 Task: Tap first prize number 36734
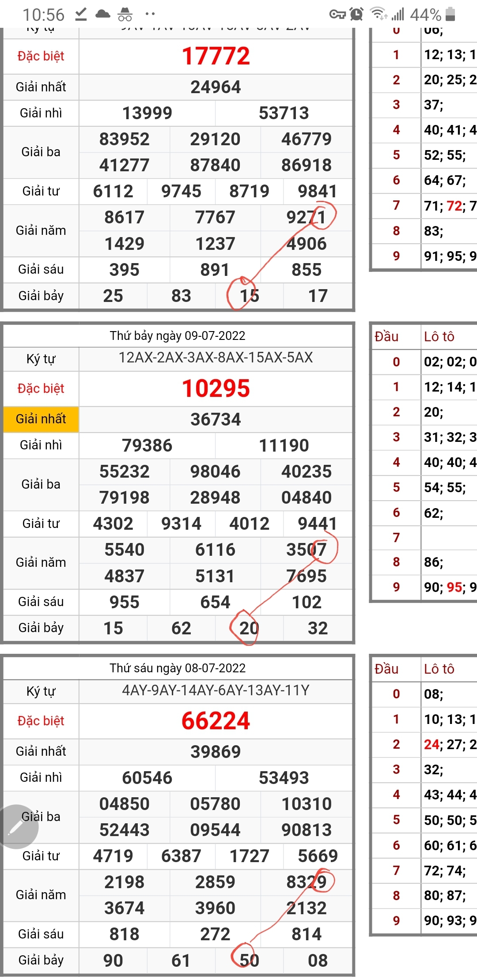[x=216, y=419]
